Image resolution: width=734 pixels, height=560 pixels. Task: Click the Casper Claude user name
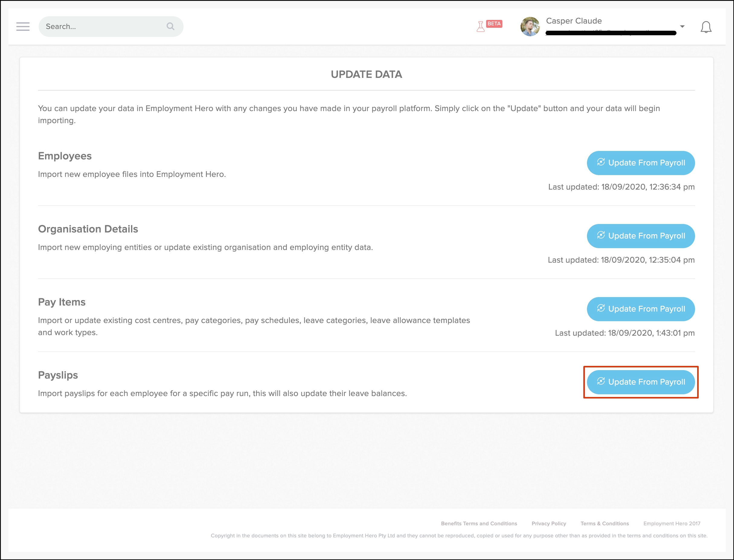pos(574,21)
